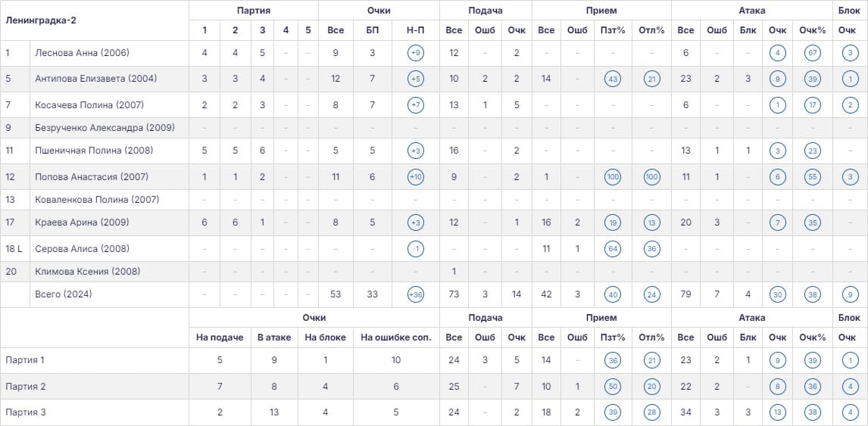Click the 67 attack percent circle for Леснова

pos(813,53)
